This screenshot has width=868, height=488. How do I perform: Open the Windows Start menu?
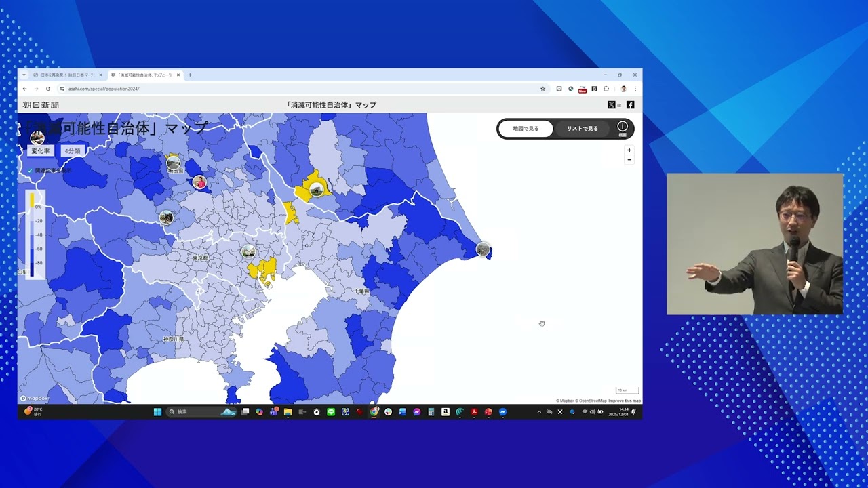click(157, 411)
